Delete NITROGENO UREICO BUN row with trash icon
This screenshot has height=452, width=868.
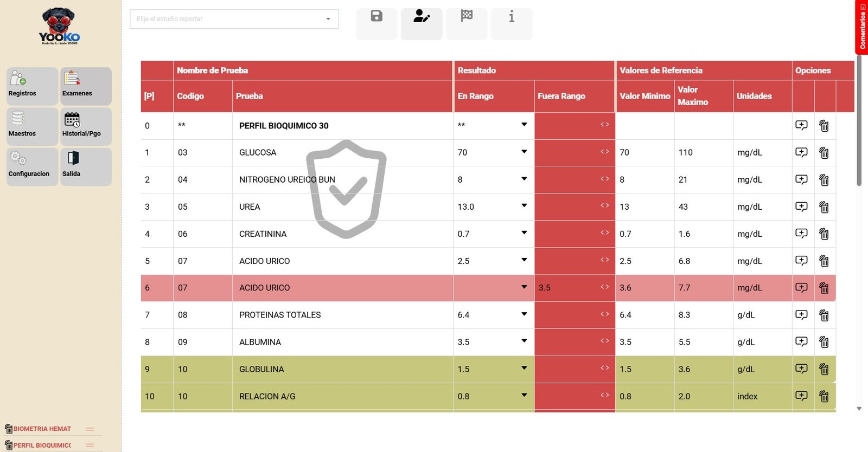pos(824,180)
